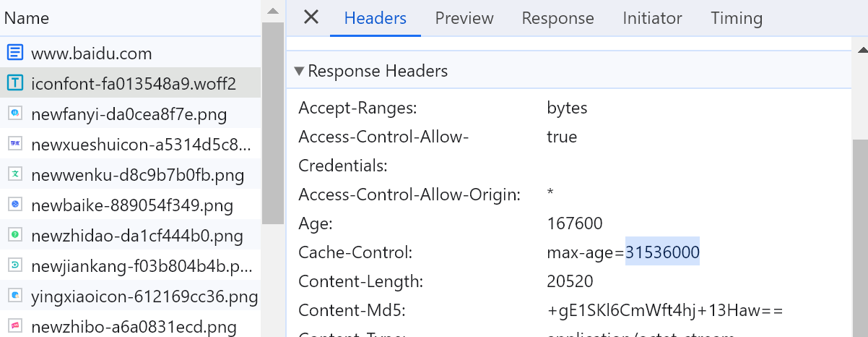Screen dimensions: 868x337
Task: Open the Response tab
Action: coord(557,18)
